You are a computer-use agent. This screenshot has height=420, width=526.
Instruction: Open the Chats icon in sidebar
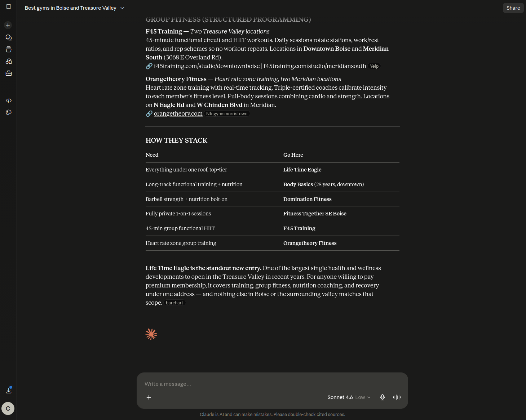[9, 37]
